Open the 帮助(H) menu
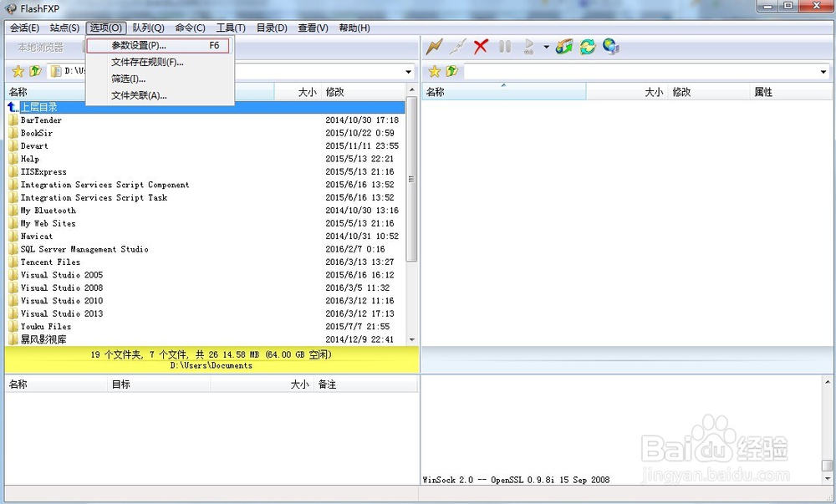 (x=354, y=28)
